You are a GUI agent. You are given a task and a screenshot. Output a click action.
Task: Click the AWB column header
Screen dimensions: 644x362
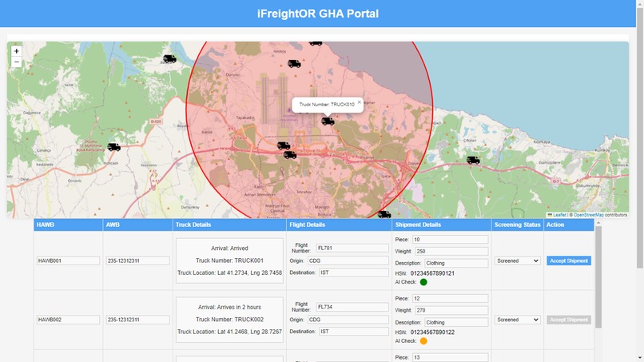137,225
